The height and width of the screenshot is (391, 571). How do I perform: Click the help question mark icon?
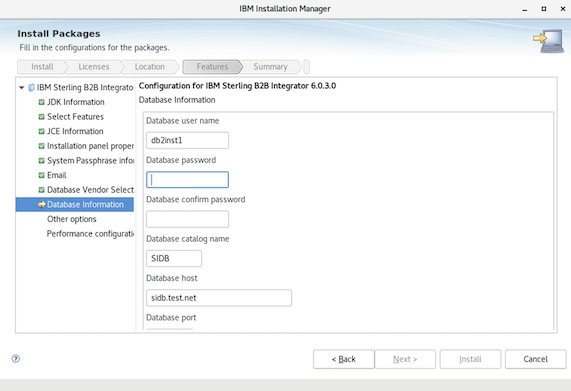(16, 359)
